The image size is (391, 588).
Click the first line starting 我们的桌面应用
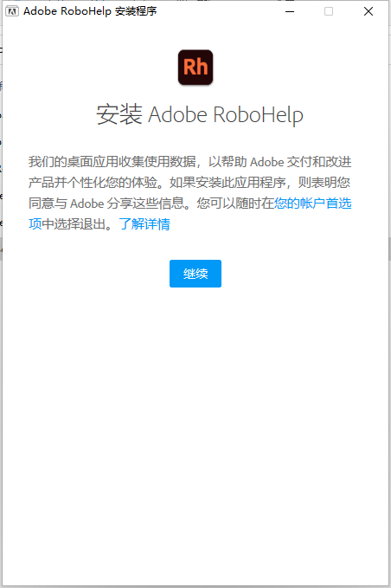[x=190, y=162]
